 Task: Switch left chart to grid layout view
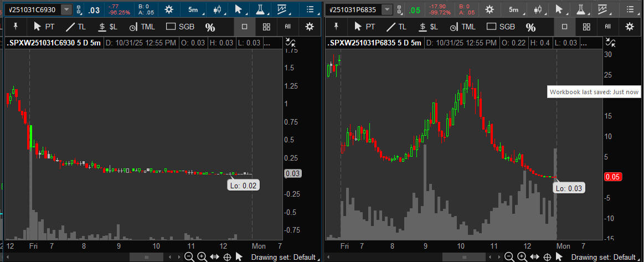point(266,27)
